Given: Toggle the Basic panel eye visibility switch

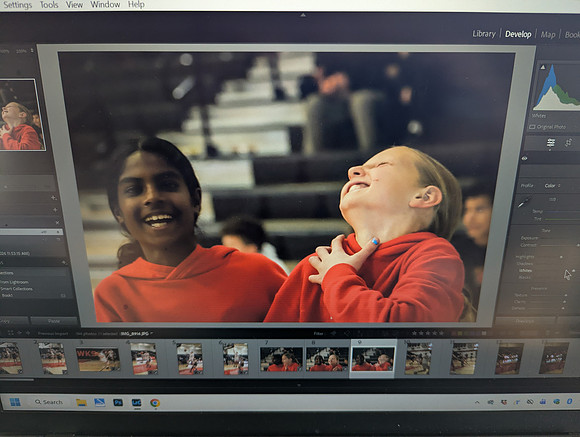Looking at the screenshot, I should tap(525, 158).
